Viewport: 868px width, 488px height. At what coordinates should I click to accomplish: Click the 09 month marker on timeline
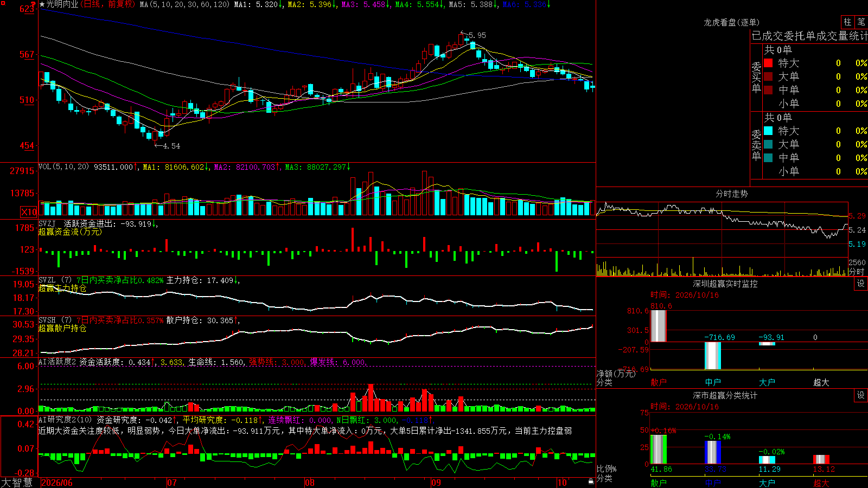(x=436, y=483)
